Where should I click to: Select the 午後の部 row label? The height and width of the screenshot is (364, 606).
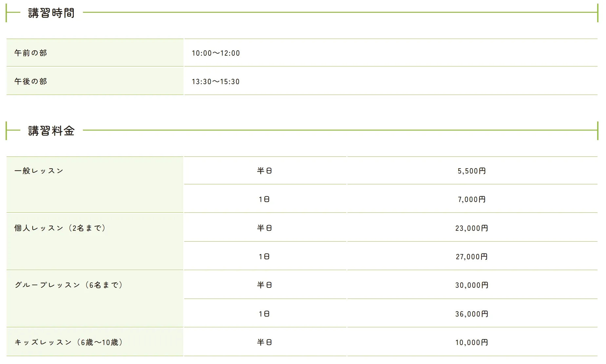[x=30, y=82]
